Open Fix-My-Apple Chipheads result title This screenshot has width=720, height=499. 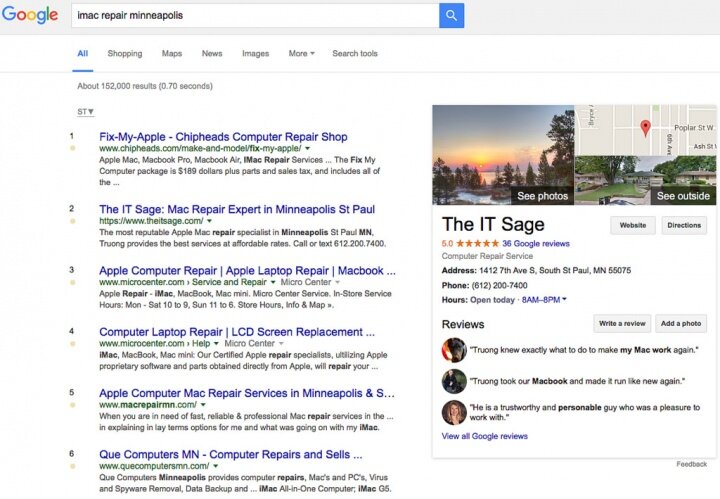coord(223,137)
